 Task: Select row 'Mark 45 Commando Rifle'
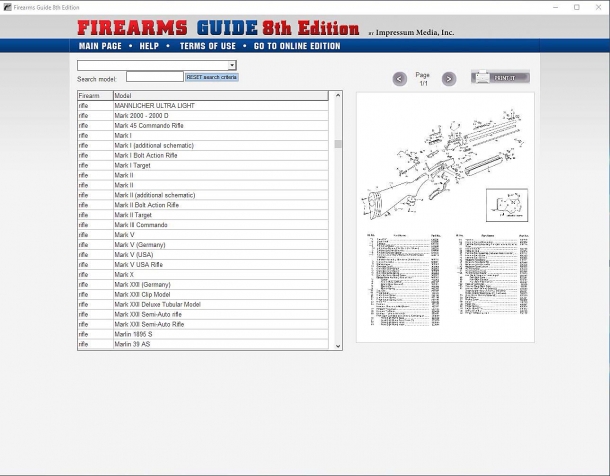203,126
